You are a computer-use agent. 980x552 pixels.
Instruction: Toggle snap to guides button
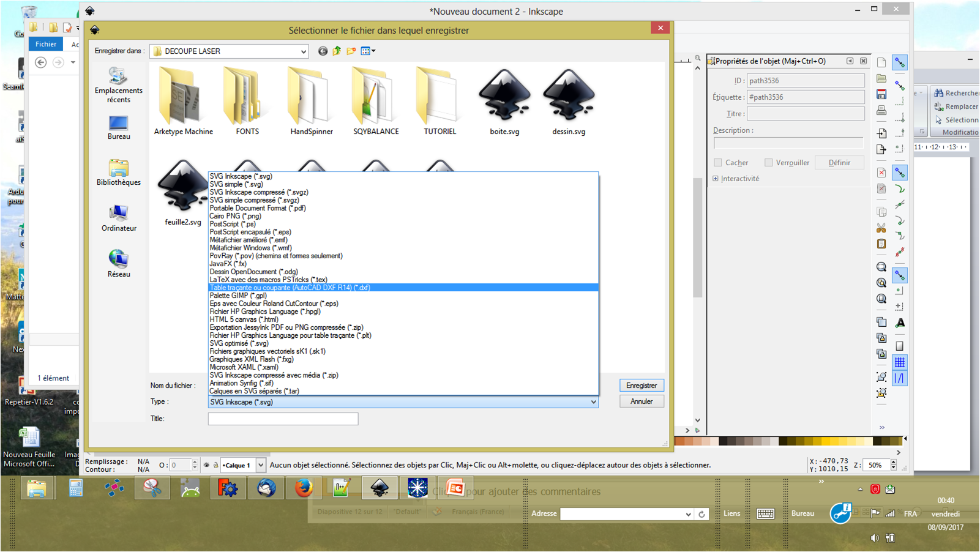[900, 378]
